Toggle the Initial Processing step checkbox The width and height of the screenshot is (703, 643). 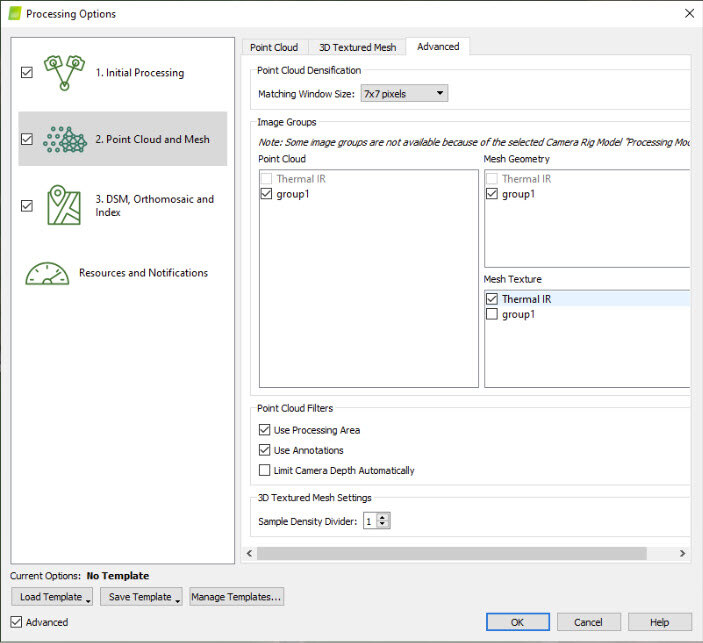27,73
